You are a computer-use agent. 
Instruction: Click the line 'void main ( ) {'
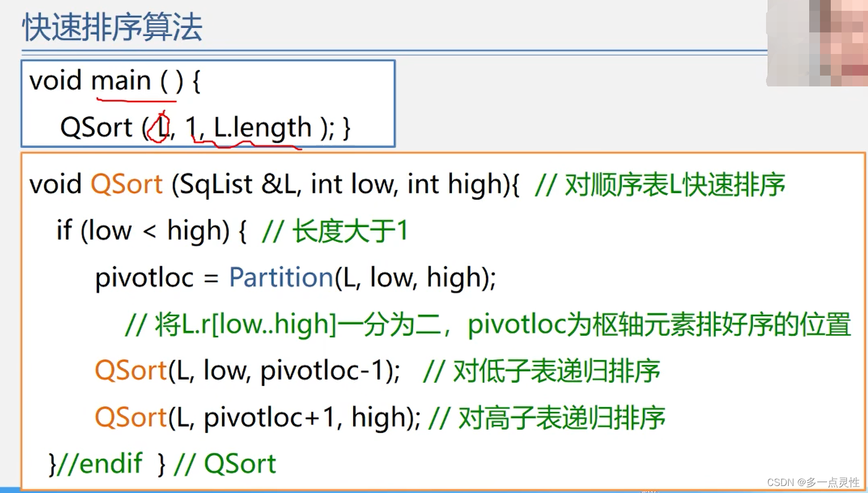coord(115,81)
